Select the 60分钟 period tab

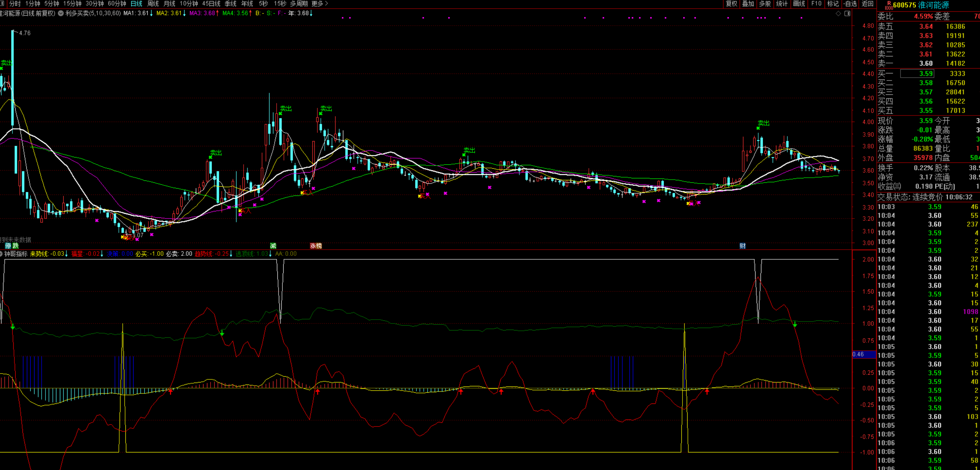[x=117, y=3]
